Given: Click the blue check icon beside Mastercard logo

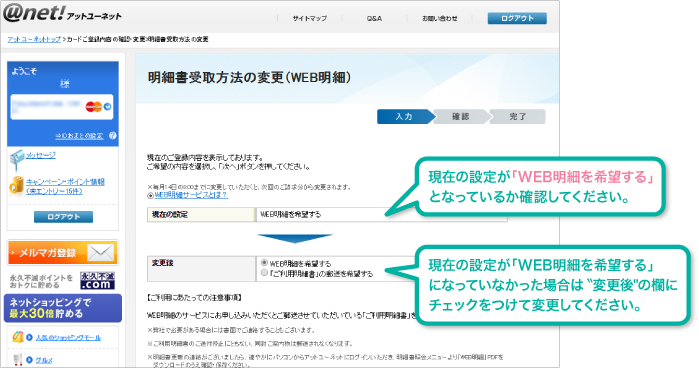Looking at the screenshot, I should 107,107.
